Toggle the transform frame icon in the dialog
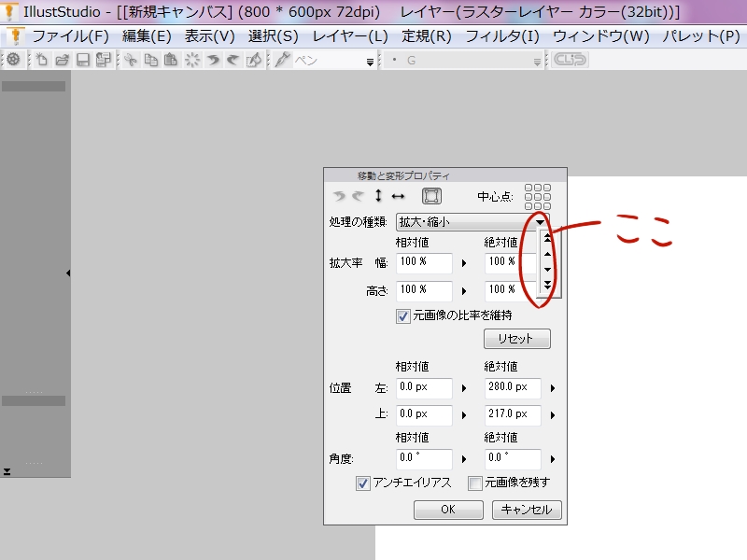Image resolution: width=747 pixels, height=560 pixels. click(x=431, y=196)
